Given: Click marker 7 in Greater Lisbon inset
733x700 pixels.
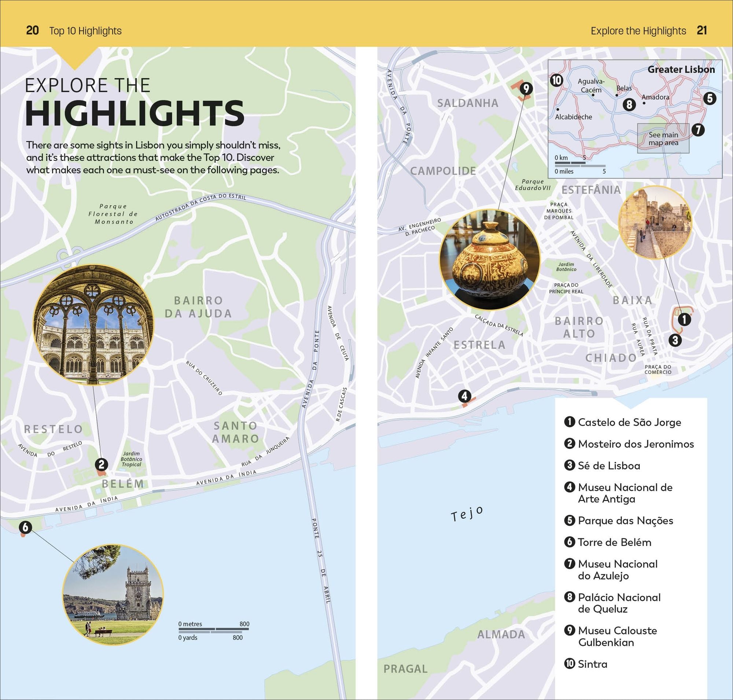Looking at the screenshot, I should [698, 130].
